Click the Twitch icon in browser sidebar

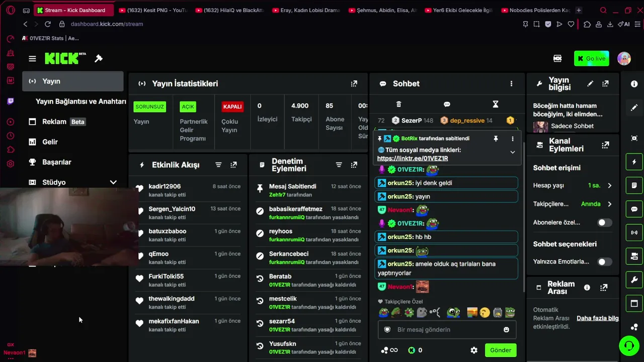[11, 101]
